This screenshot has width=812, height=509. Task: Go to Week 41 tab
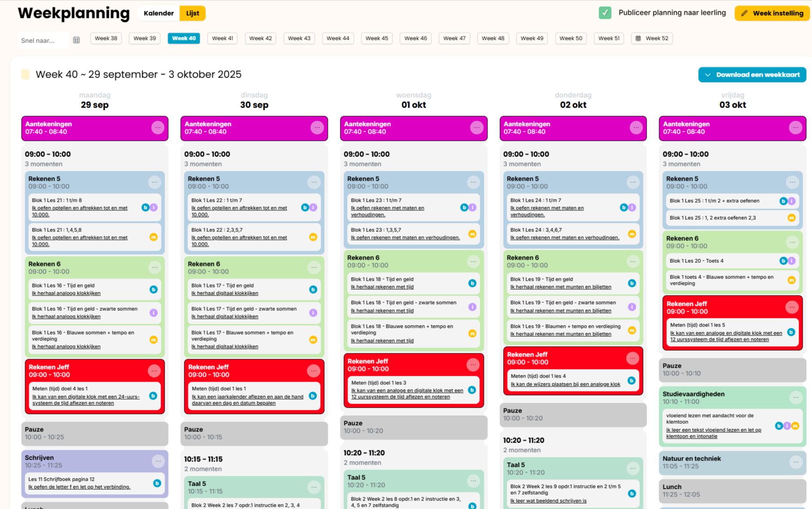[x=222, y=39]
